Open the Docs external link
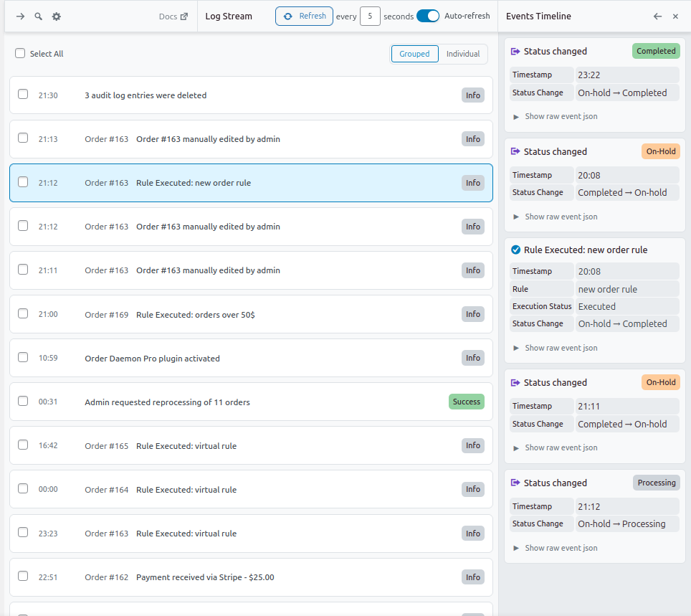 tap(173, 16)
